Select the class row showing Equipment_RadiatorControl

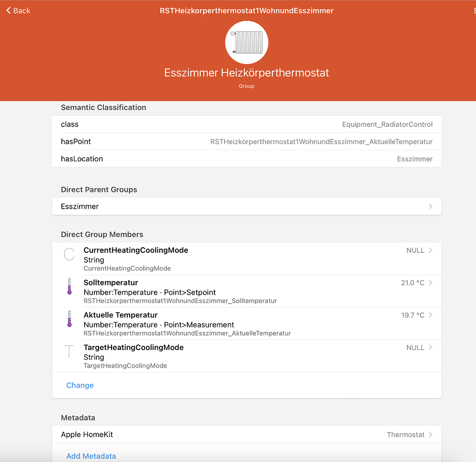[246, 124]
